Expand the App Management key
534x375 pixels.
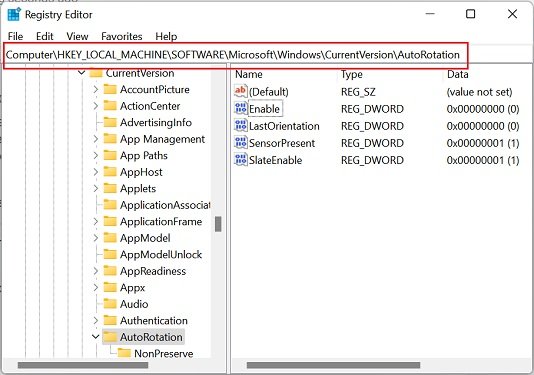pos(96,139)
